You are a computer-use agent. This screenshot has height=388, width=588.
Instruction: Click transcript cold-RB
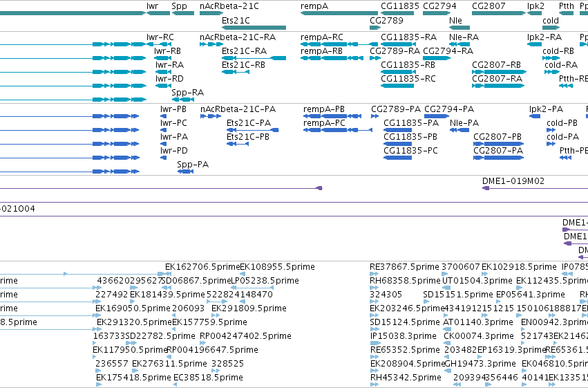click(x=558, y=50)
